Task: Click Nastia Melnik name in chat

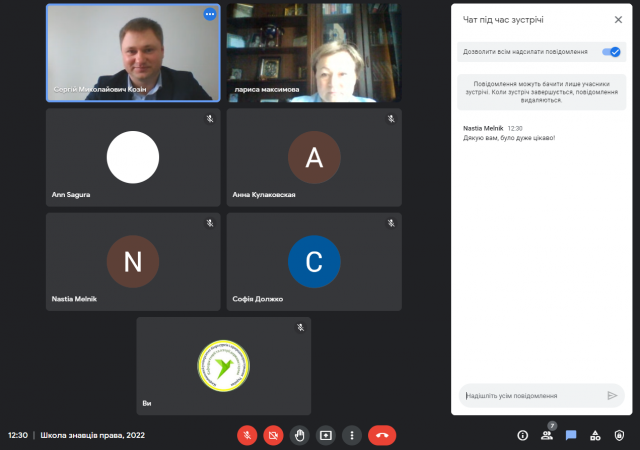Action: coord(483,128)
